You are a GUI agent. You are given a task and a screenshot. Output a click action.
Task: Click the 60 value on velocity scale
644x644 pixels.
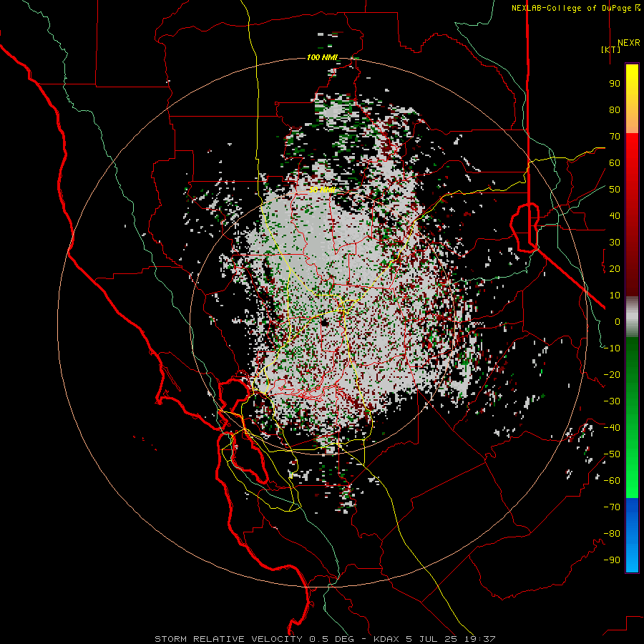(615, 163)
